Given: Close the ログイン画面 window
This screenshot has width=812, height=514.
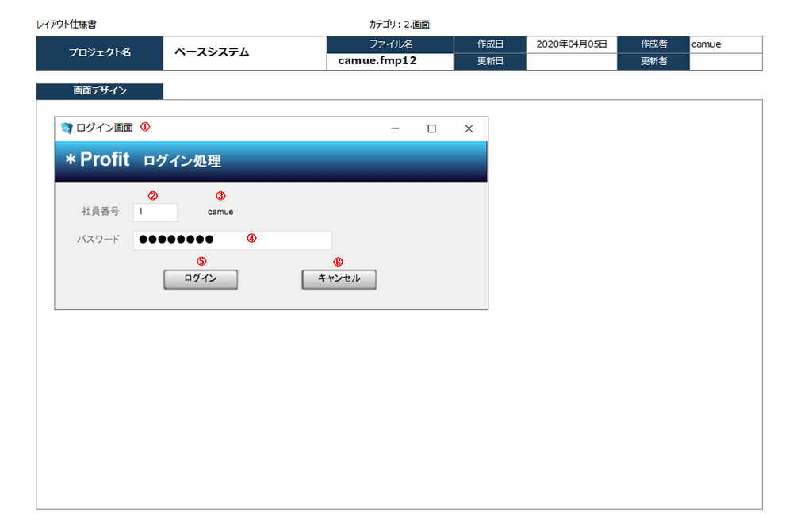Looking at the screenshot, I should pos(469,128).
